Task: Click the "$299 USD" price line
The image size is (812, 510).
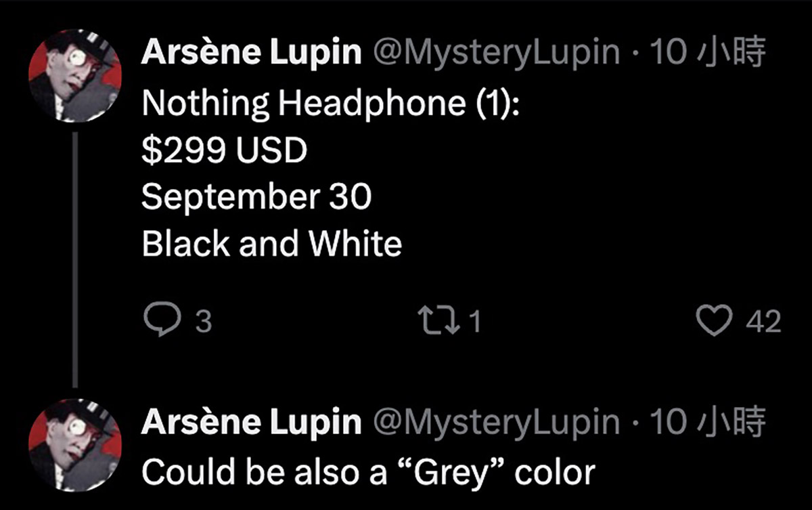Action: tap(224, 150)
